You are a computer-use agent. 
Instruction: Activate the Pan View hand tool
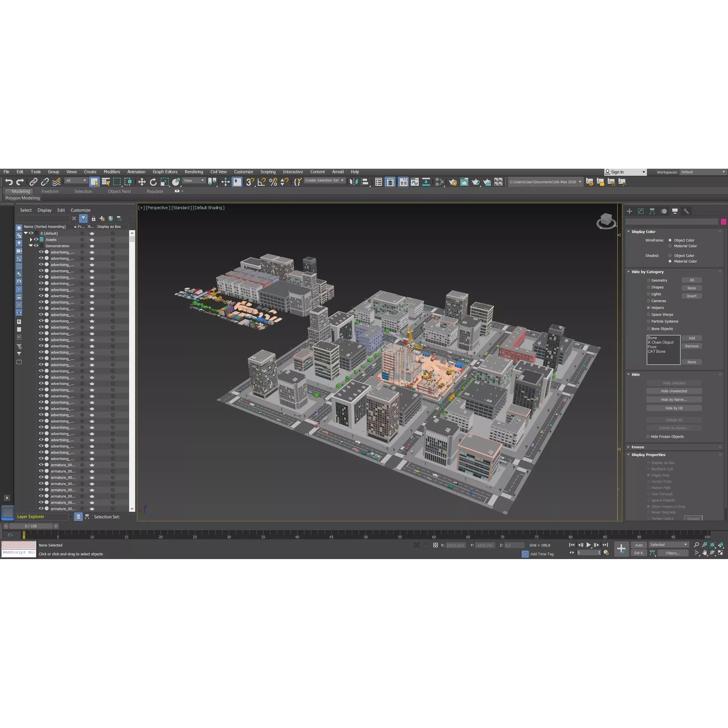tap(705, 553)
